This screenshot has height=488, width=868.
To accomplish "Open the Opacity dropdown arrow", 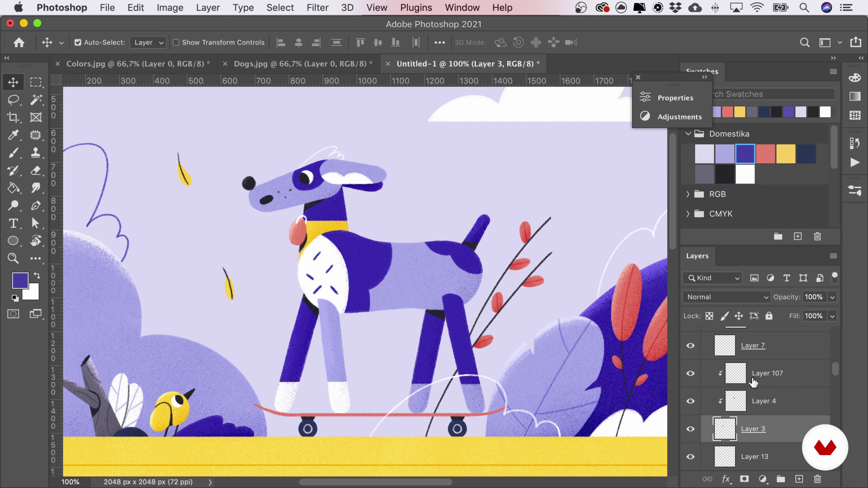I will tap(832, 297).
